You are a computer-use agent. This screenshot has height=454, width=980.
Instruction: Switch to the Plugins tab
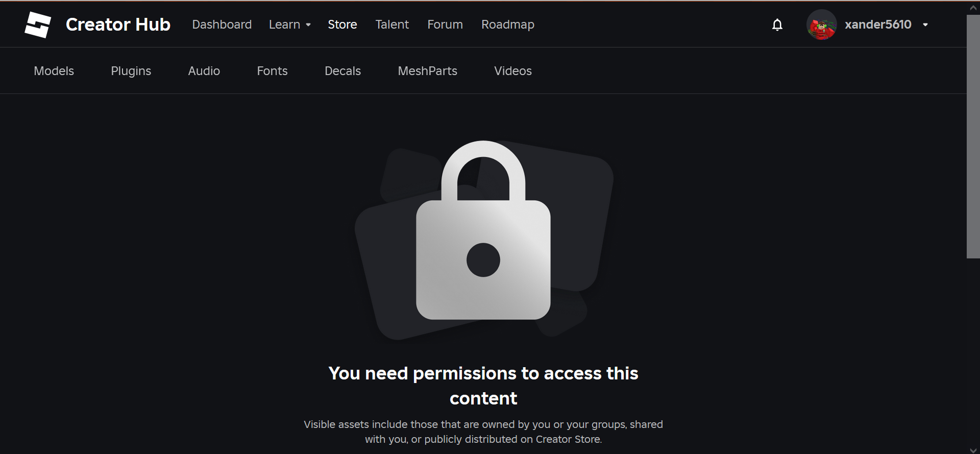[131, 71]
